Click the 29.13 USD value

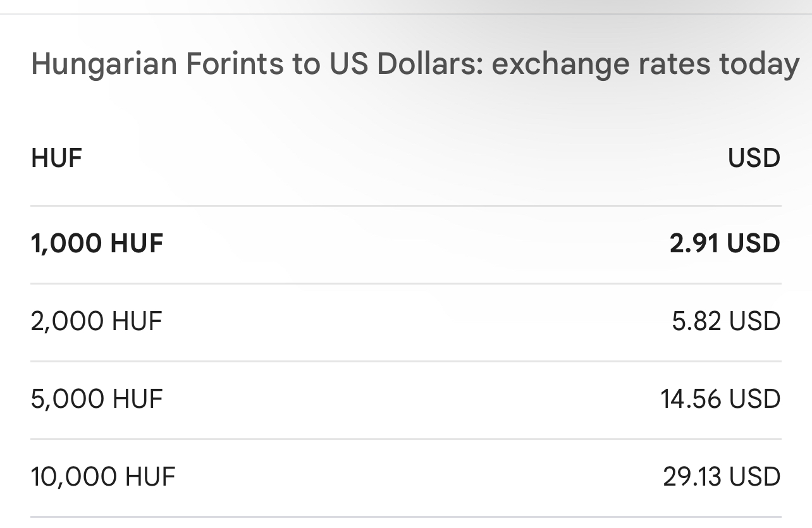coord(722,477)
